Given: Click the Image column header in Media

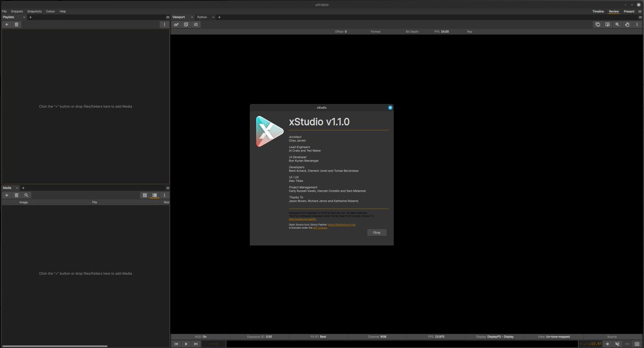Looking at the screenshot, I should [x=24, y=202].
